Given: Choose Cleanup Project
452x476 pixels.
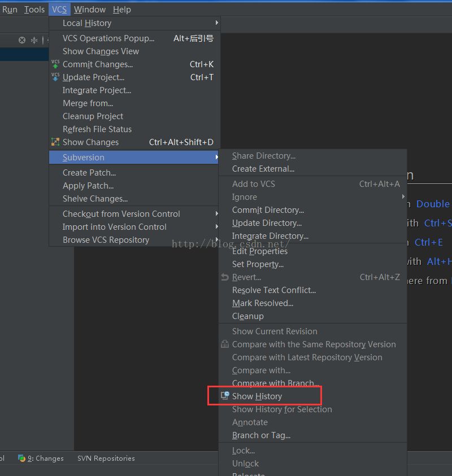Looking at the screenshot, I should click(134, 116).
